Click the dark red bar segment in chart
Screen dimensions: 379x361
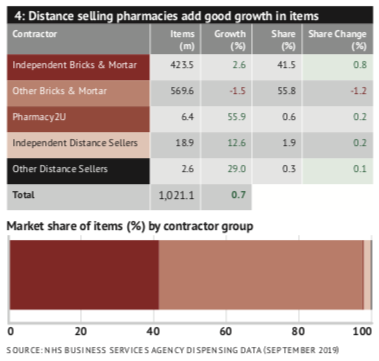pyautogui.click(x=84, y=275)
